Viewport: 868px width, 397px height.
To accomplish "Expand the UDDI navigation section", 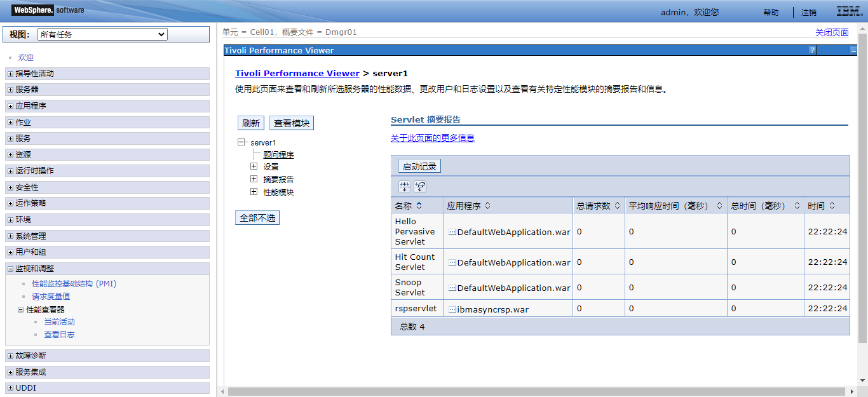I will tap(10, 388).
